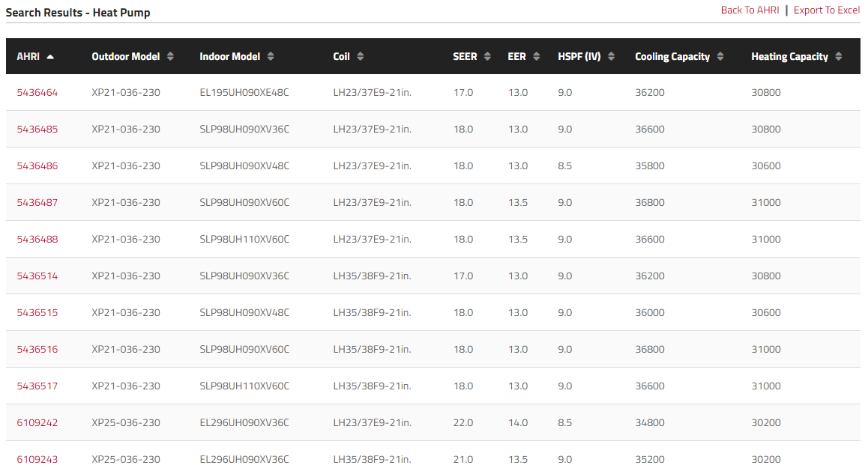The image size is (868, 474).
Task: Open AHRI record 6109243
Action: 37,459
